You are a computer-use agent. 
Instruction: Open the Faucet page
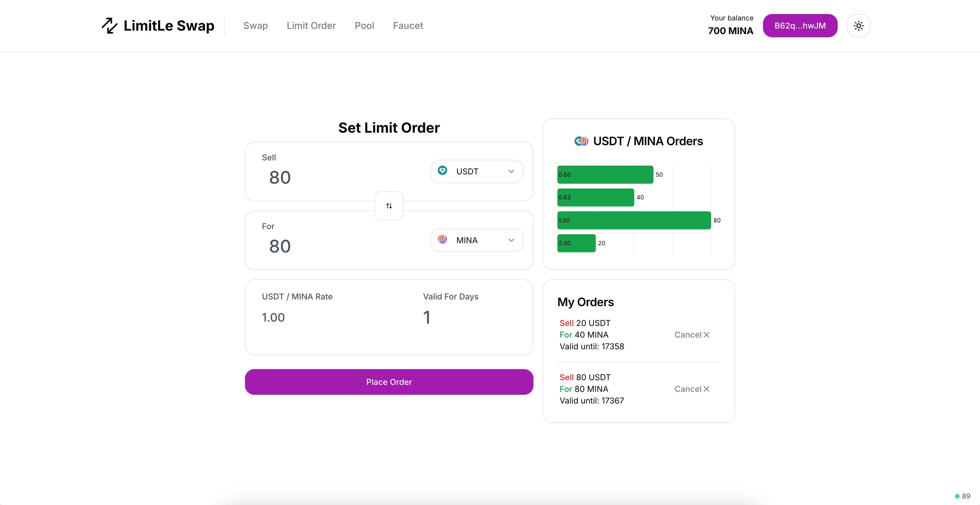408,25
